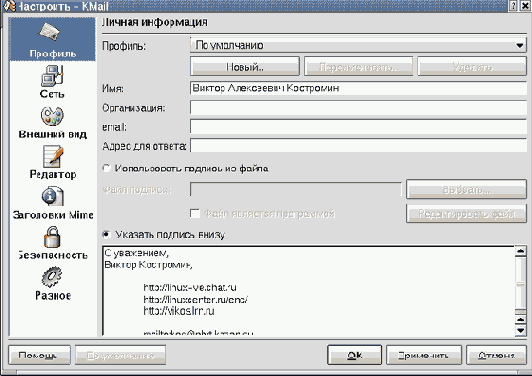The height and width of the screenshot is (376, 532).
Task: Click the http://vikos.lrn.ru line
Action: (x=179, y=311)
